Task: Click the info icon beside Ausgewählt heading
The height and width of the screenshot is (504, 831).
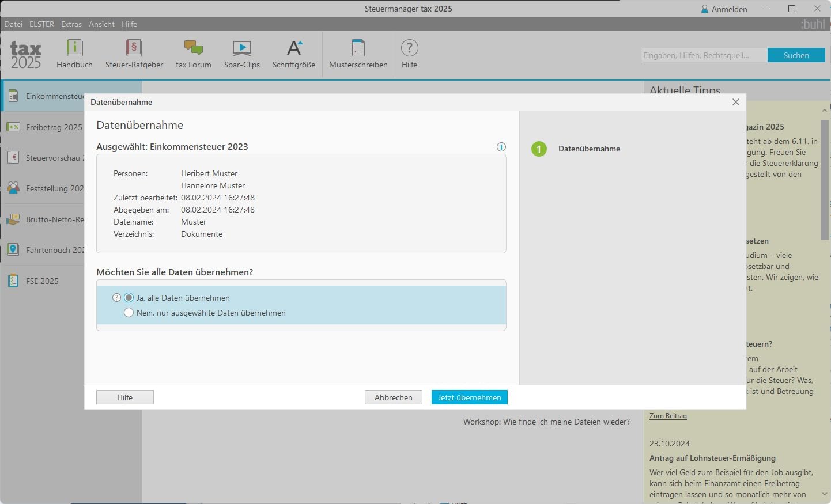Action: tap(501, 147)
